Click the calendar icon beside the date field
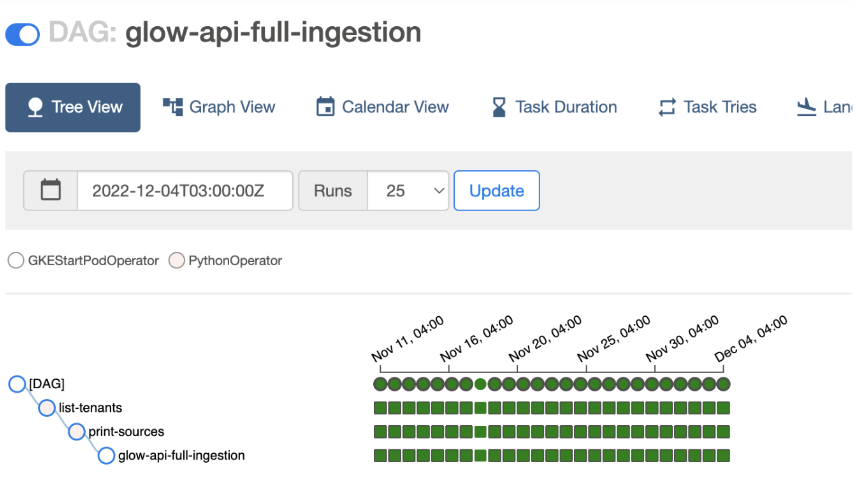 pos(51,191)
